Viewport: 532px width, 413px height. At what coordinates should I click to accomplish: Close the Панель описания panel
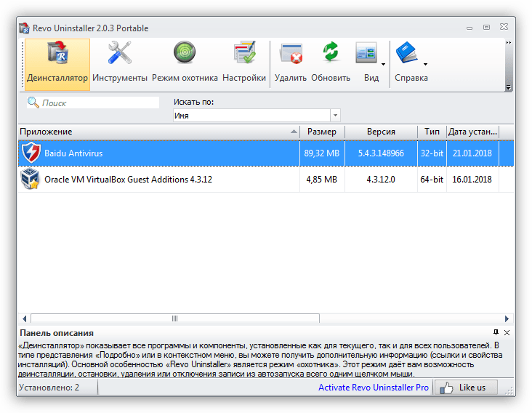coord(507,332)
